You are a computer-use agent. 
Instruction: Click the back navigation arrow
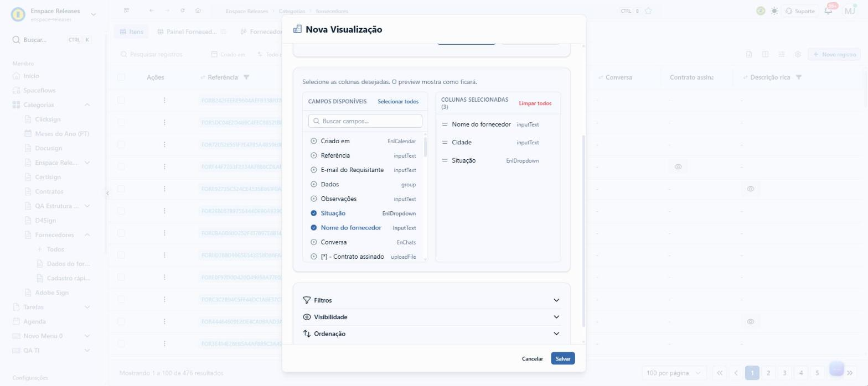click(152, 11)
